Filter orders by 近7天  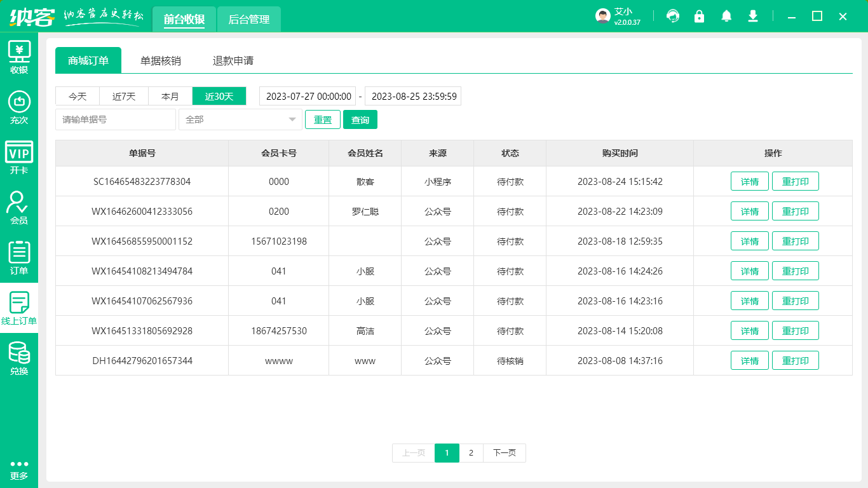[x=124, y=97]
